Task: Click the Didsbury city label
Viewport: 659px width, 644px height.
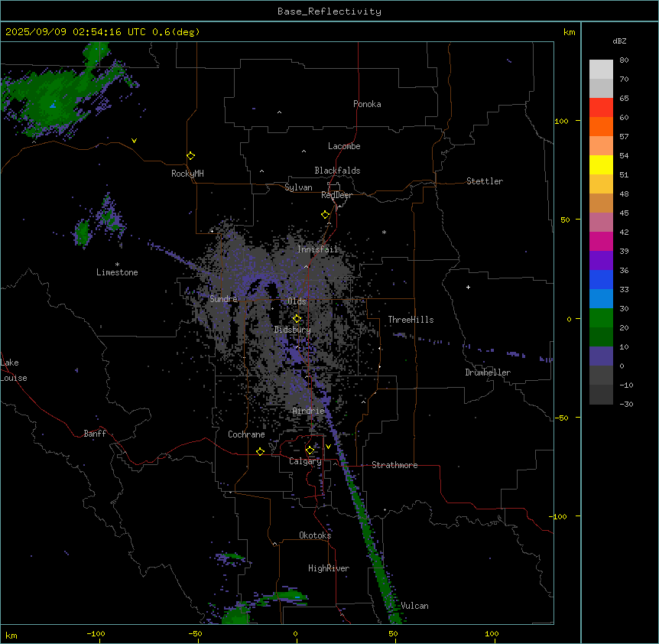Action: click(x=293, y=330)
